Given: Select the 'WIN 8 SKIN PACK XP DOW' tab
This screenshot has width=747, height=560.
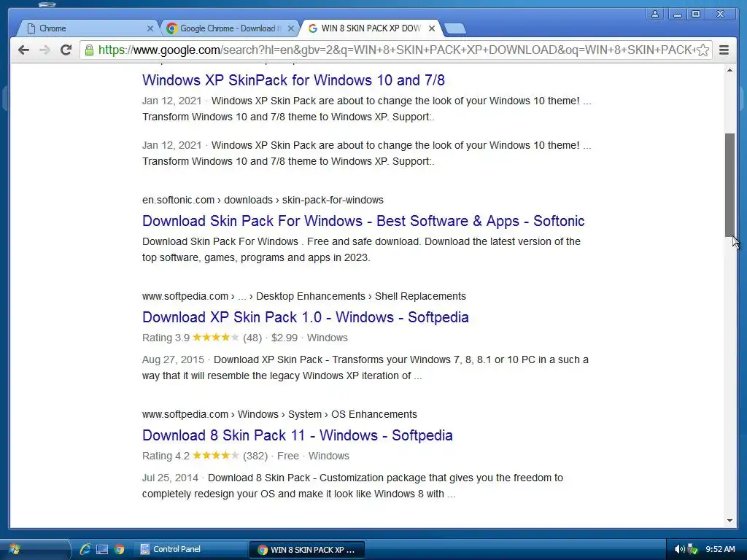Looking at the screenshot, I should click(x=371, y=28).
